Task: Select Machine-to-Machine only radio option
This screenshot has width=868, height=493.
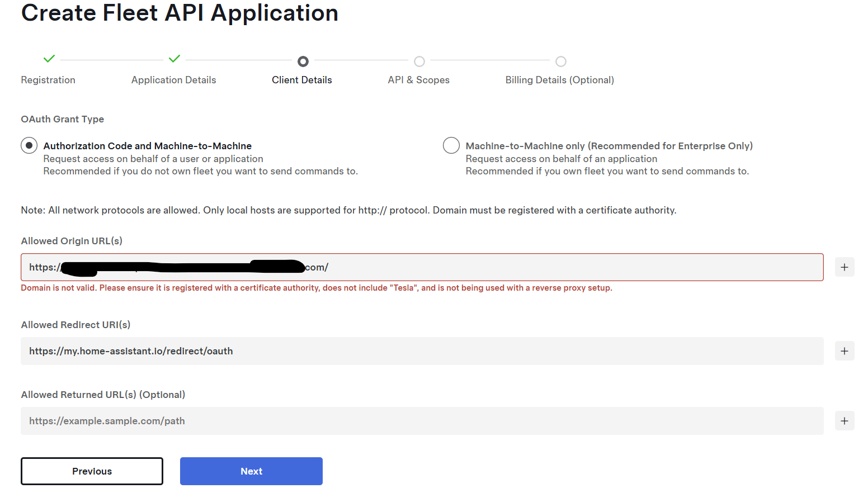Action: coord(451,145)
